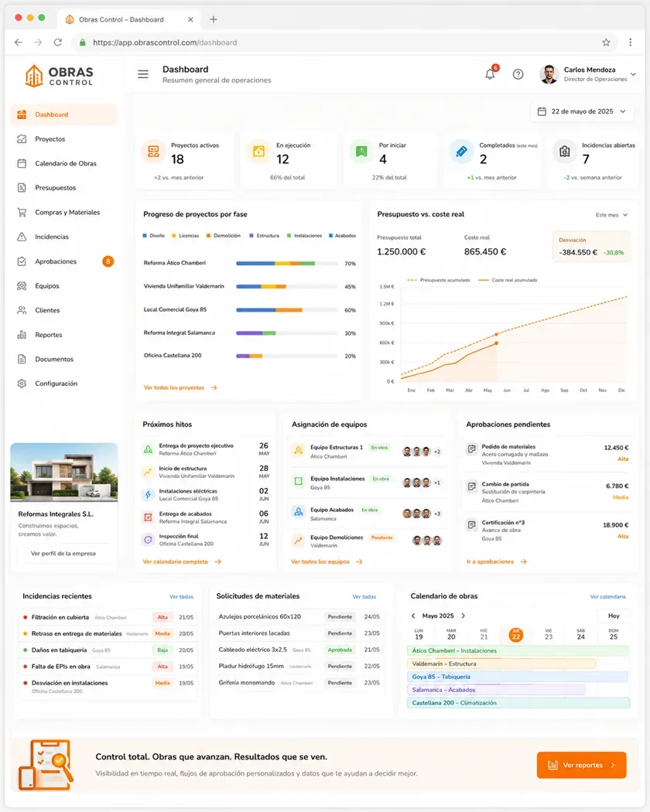650x812 pixels.
Task: Open Ver todos los equipos link
Action: click(327, 561)
